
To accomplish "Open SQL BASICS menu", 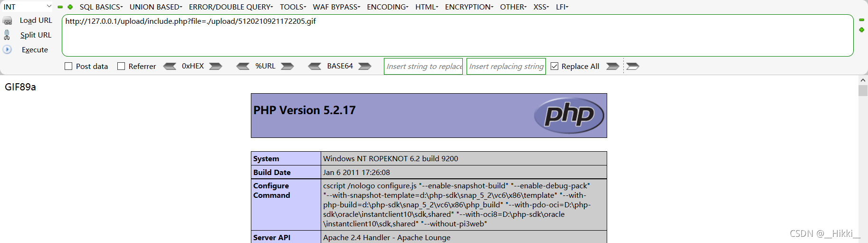I will point(101,7).
